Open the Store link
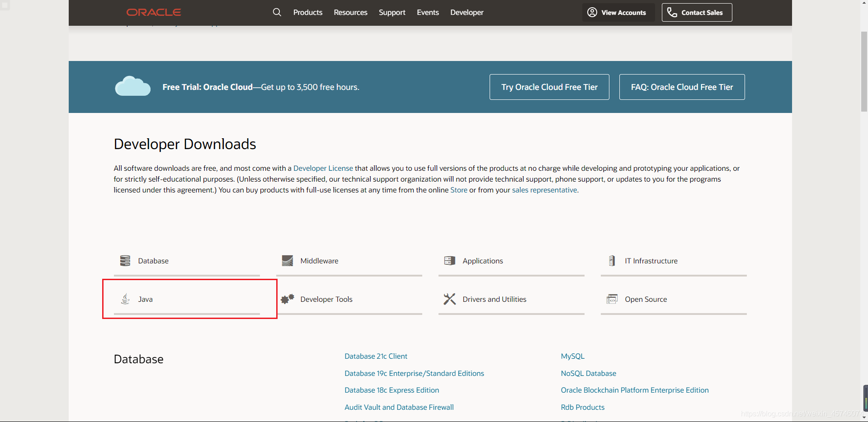Image resolution: width=868 pixels, height=422 pixels. click(x=459, y=190)
